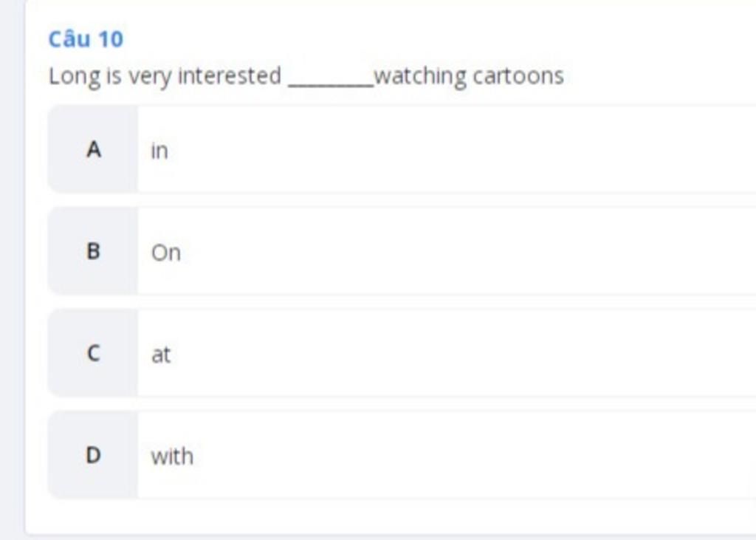Viewport: 756px width, 540px height.
Task: Click the answer text "in"
Action: click(159, 150)
